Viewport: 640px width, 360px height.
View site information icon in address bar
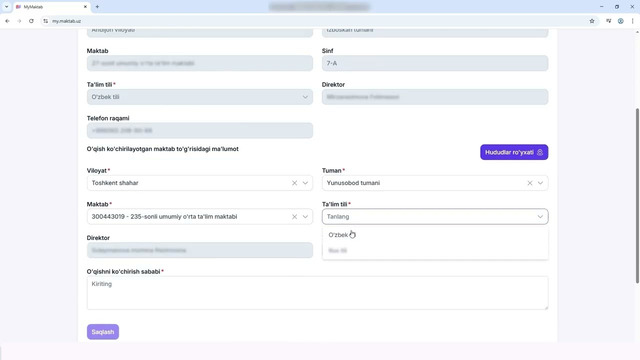point(45,21)
